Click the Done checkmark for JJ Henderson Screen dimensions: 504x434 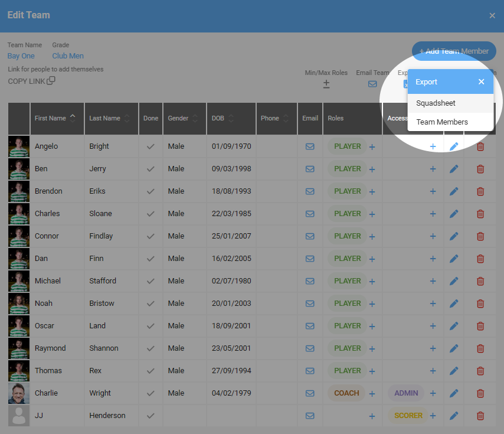(x=150, y=416)
